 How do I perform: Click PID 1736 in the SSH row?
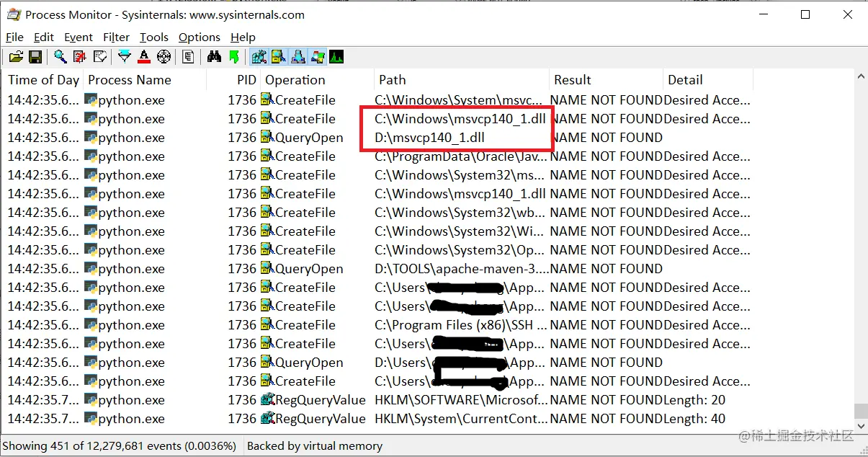pyautogui.click(x=242, y=325)
